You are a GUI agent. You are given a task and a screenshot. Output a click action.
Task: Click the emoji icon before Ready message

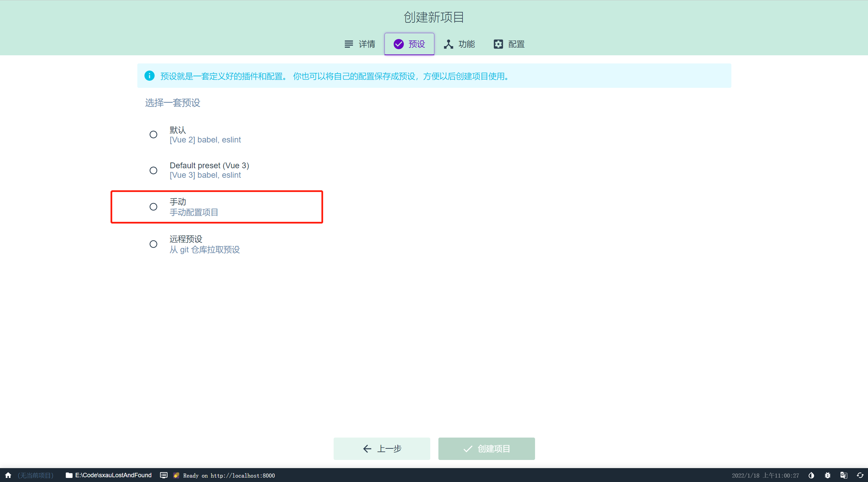click(x=176, y=475)
